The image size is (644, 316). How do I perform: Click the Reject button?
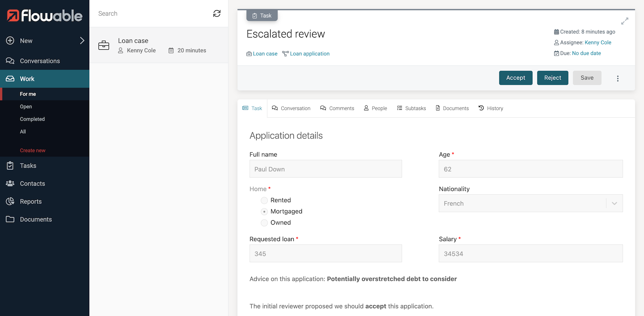click(552, 78)
